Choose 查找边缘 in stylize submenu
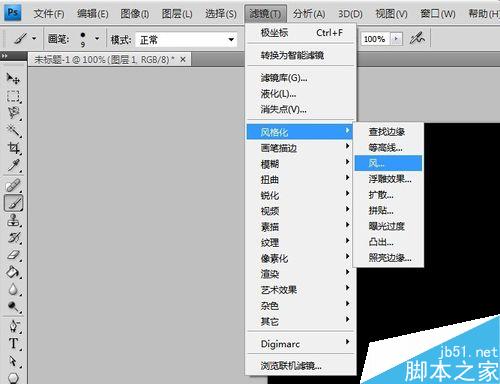Image resolution: width=500 pixels, height=384 pixels. [x=388, y=132]
